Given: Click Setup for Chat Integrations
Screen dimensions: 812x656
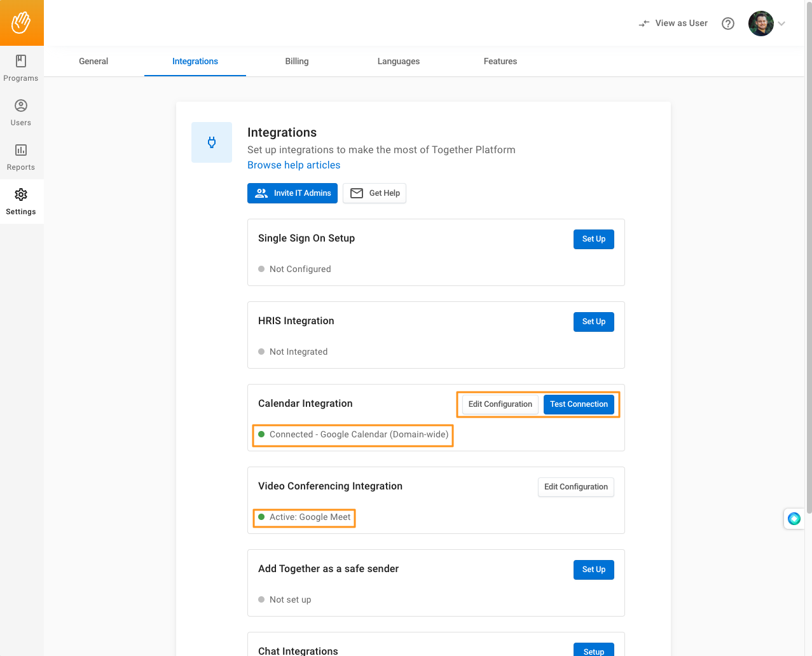Looking at the screenshot, I should point(594,650).
